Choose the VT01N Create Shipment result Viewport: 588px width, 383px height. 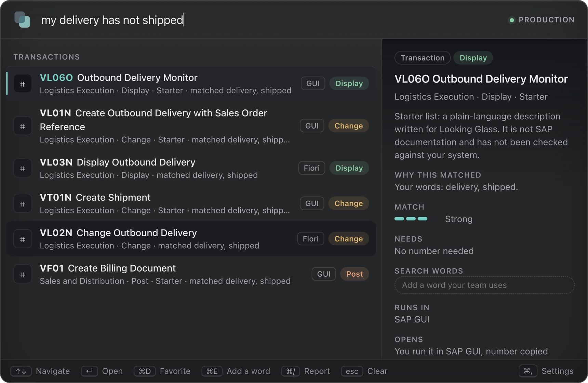[191, 204]
